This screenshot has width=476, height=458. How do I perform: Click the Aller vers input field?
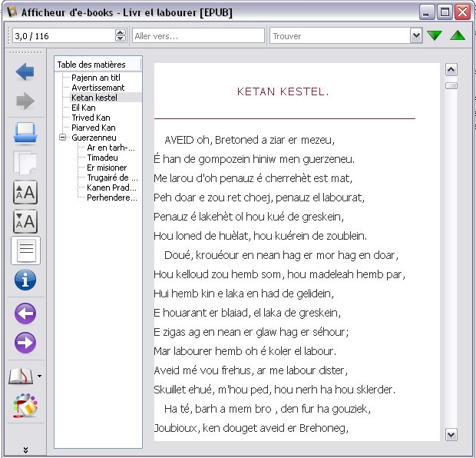[x=198, y=36]
